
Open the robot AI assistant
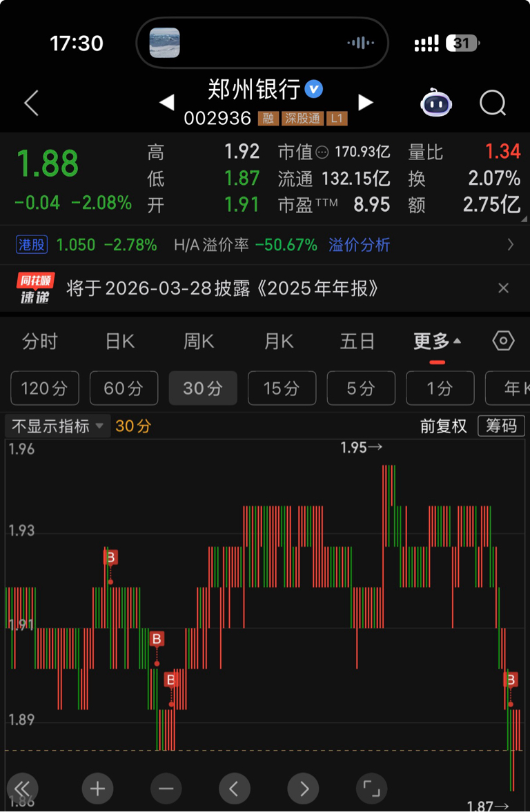coord(435,103)
